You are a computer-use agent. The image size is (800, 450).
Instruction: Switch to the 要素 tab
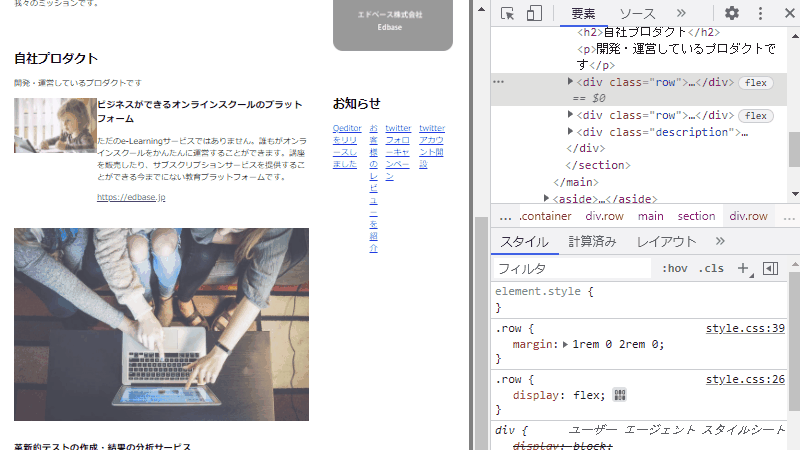point(583,14)
